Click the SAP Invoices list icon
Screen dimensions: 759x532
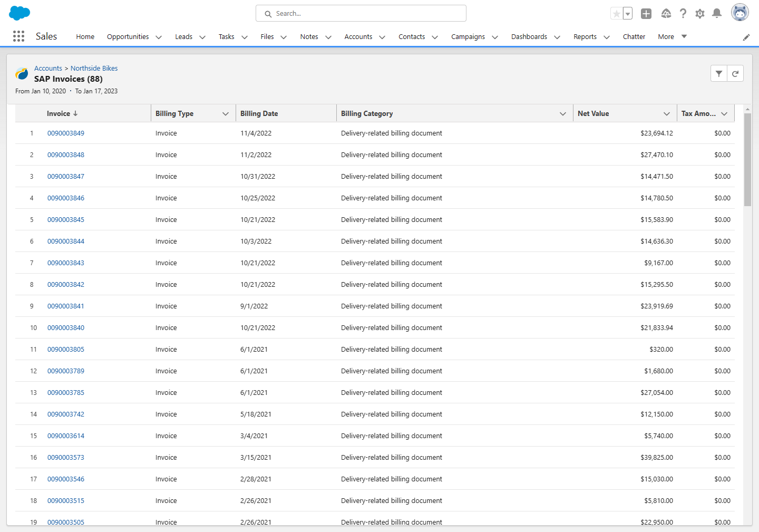[x=22, y=74]
